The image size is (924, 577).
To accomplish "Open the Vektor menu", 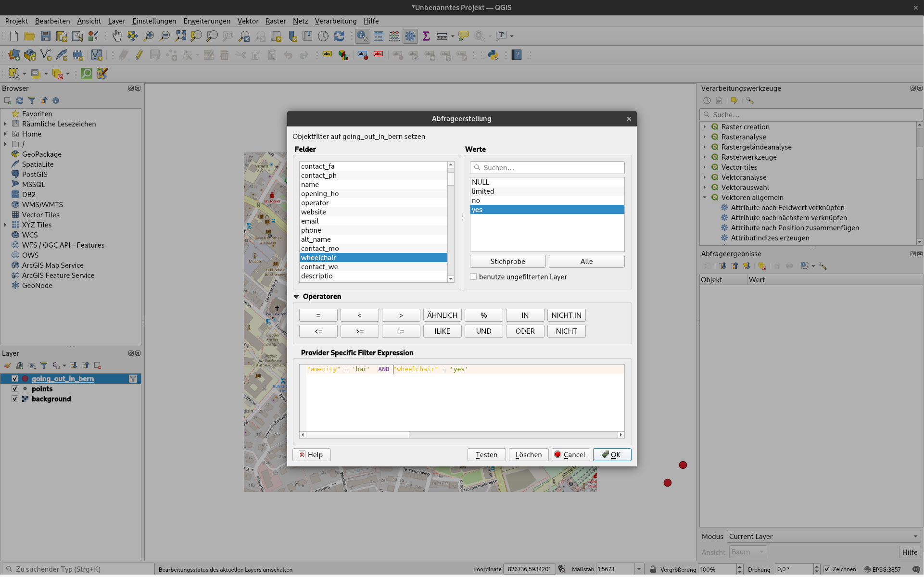I will (x=248, y=21).
